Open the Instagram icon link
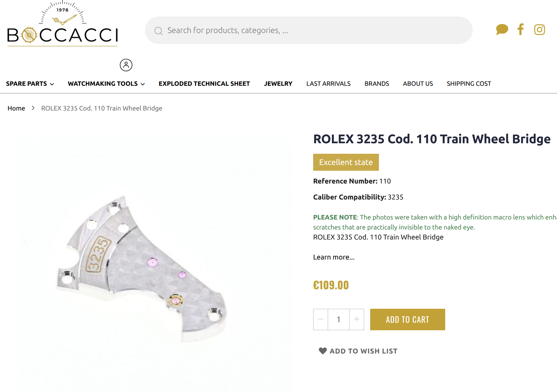Viewport: 557px width, 392px height. pyautogui.click(x=539, y=29)
